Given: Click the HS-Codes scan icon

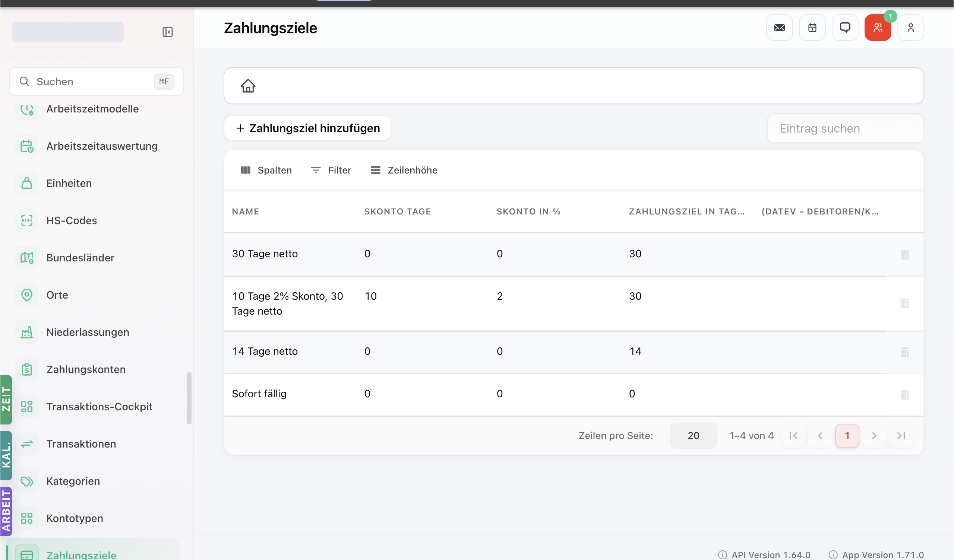Looking at the screenshot, I should [x=27, y=220].
